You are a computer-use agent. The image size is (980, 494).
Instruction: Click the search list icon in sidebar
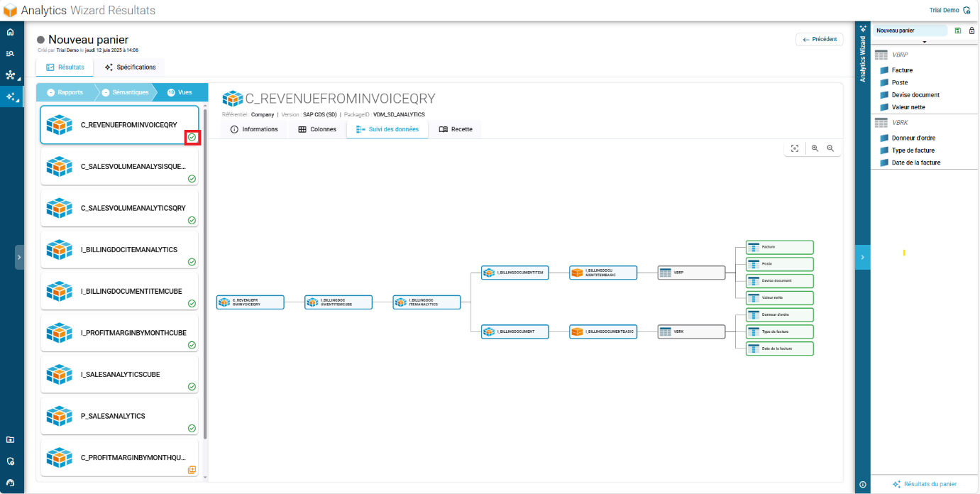coord(10,53)
